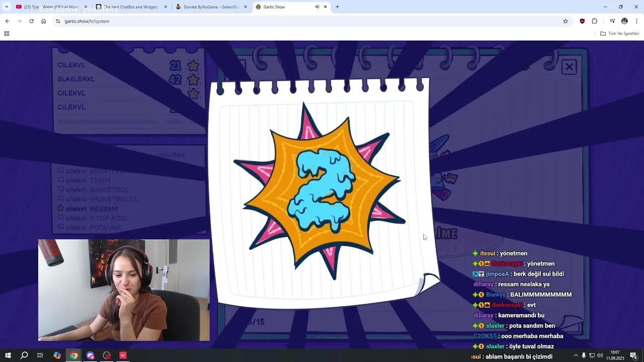644x362 pixels.
Task: Click Biawyy's BALIMMMMMMMMMM chat message
Action: point(522,295)
